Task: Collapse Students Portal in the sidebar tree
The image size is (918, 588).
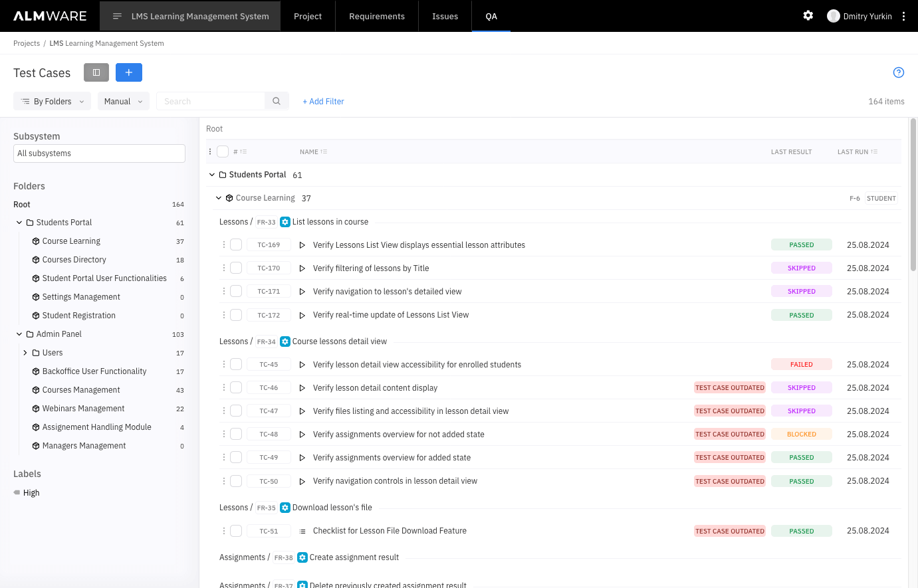Action: click(x=19, y=223)
